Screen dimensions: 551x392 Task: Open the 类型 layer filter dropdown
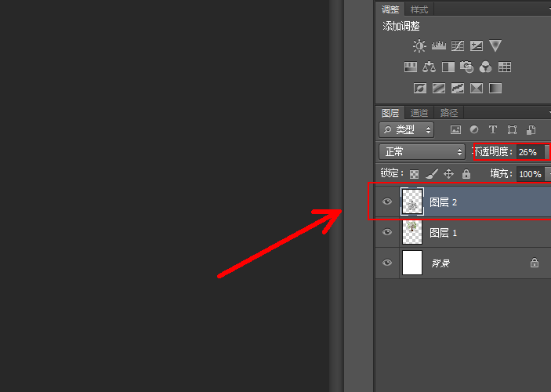coord(406,129)
